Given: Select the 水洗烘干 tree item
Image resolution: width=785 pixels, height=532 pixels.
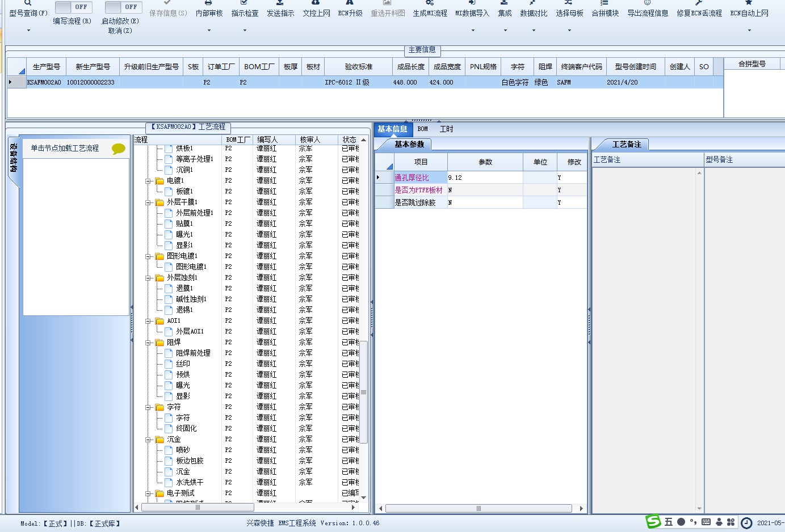Looking at the screenshot, I should coord(190,482).
